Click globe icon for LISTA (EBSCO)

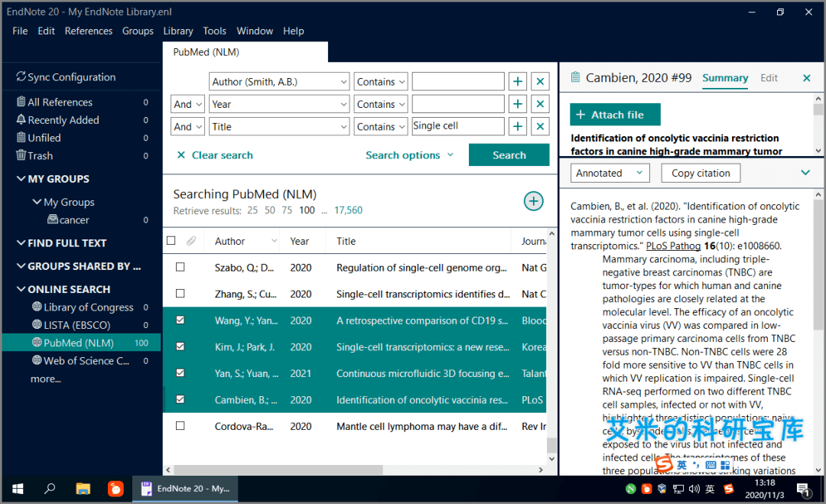tap(37, 324)
